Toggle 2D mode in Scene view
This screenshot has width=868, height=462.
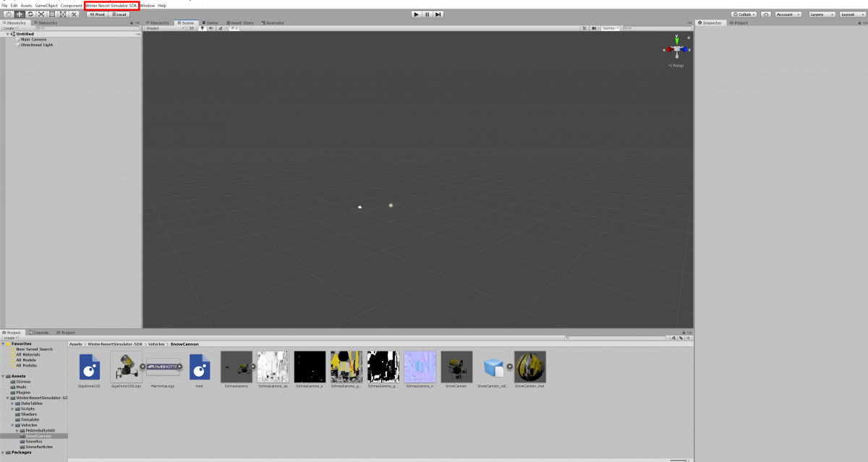click(x=192, y=28)
